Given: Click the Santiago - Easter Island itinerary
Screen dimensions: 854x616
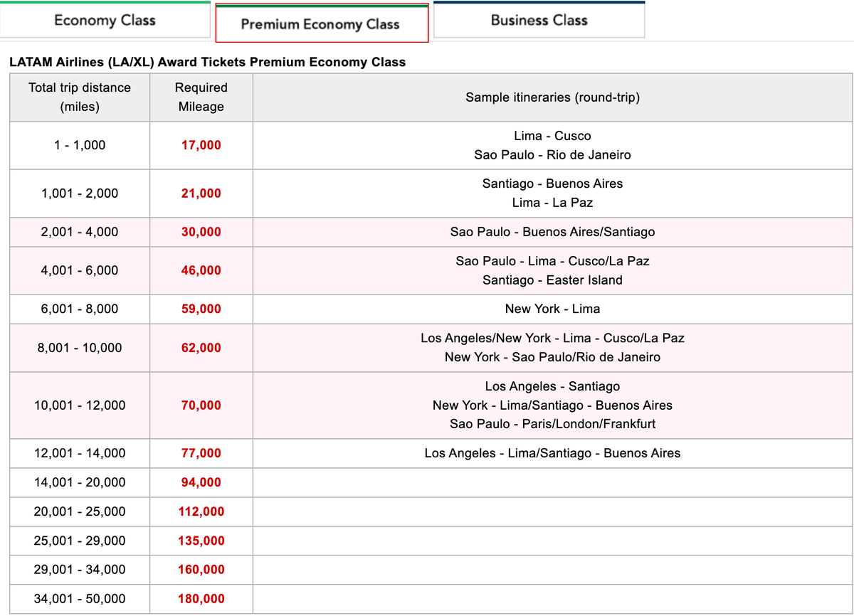Looking at the screenshot, I should click(x=552, y=280).
